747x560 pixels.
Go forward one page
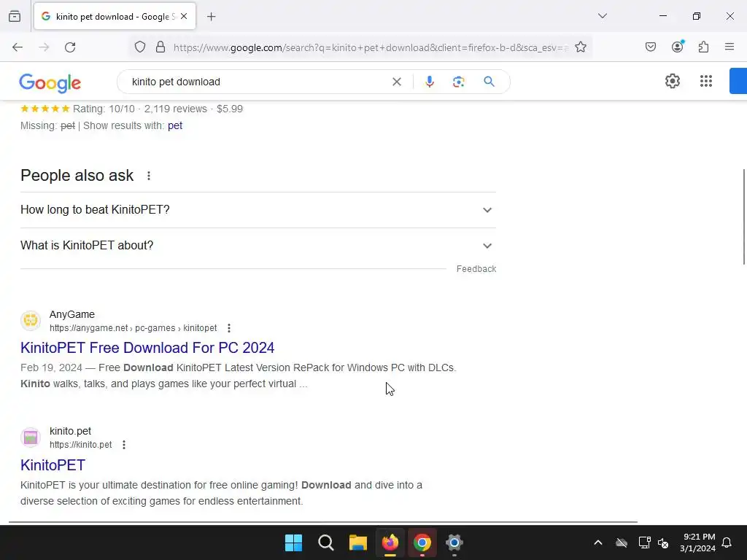44,47
